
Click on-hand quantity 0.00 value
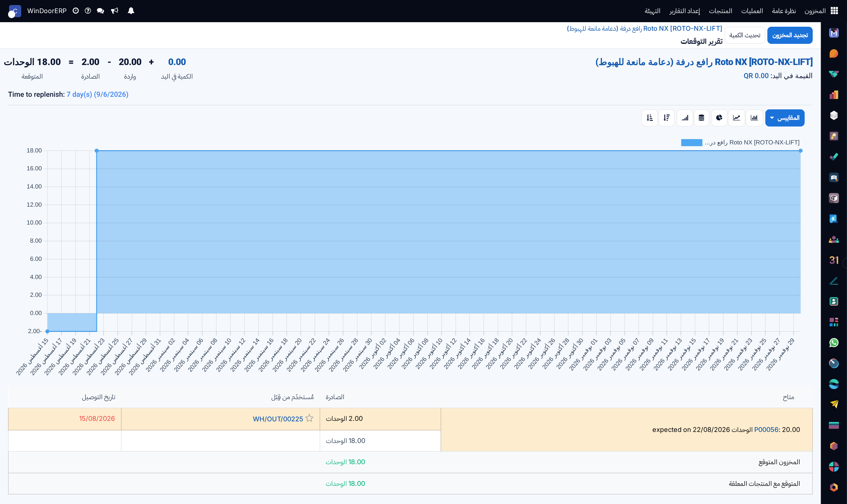pyautogui.click(x=177, y=62)
